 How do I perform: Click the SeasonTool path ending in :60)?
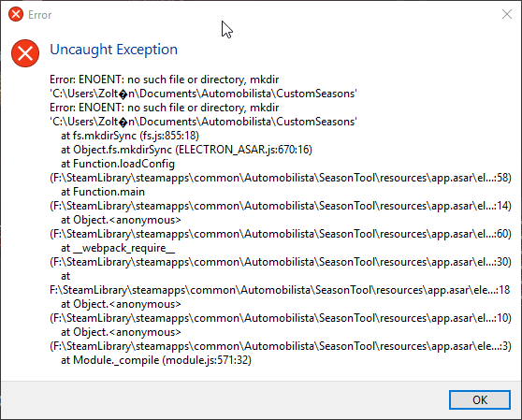[281, 234]
